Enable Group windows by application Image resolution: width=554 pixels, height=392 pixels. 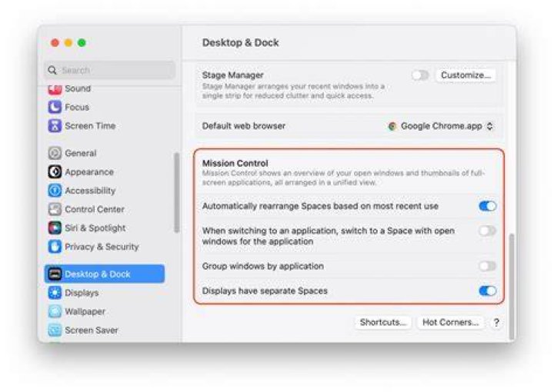[488, 266]
